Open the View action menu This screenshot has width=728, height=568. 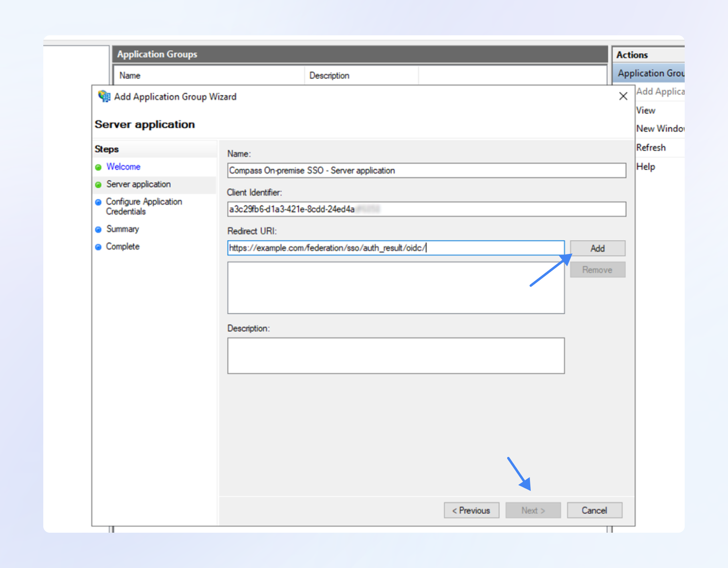click(x=645, y=110)
